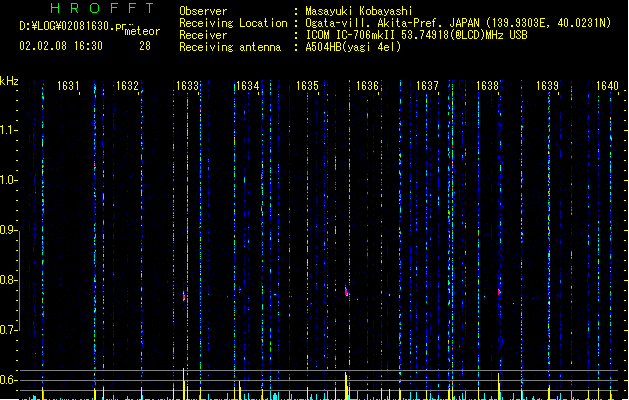
Task: Click the HROFFT title text
Action: (102, 8)
